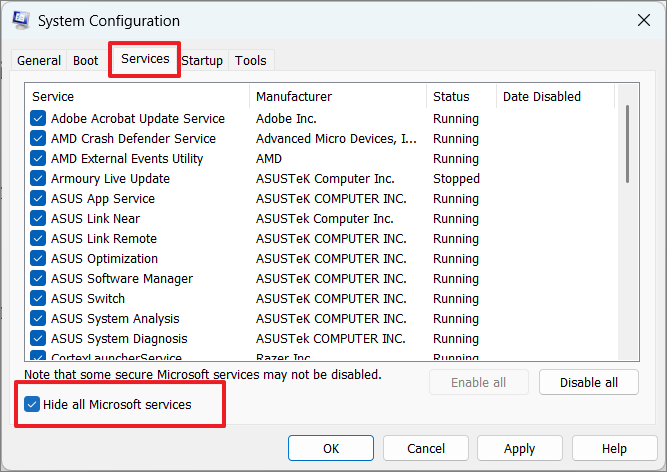The image size is (667, 472).
Task: Uncheck ASUS App Service checkbox
Action: point(38,198)
